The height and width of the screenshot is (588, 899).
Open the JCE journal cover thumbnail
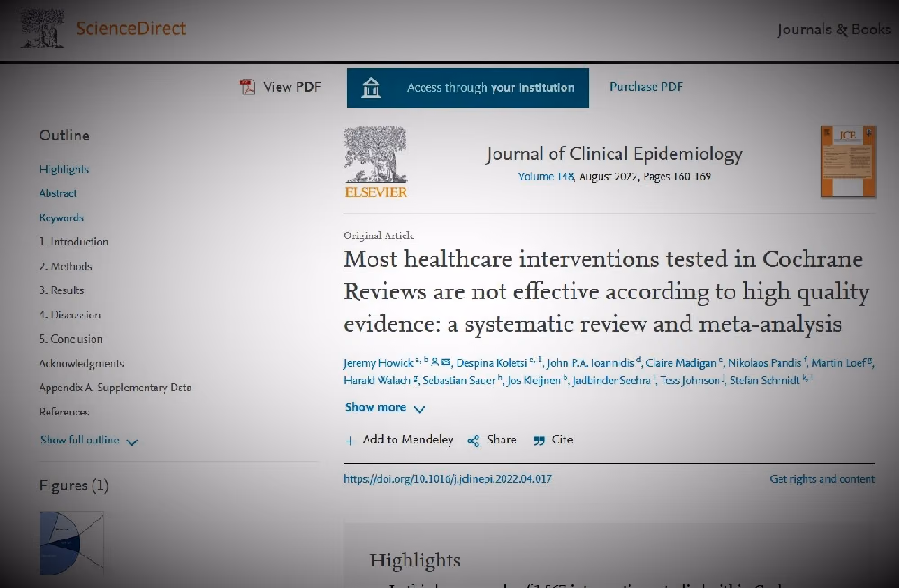(x=848, y=161)
